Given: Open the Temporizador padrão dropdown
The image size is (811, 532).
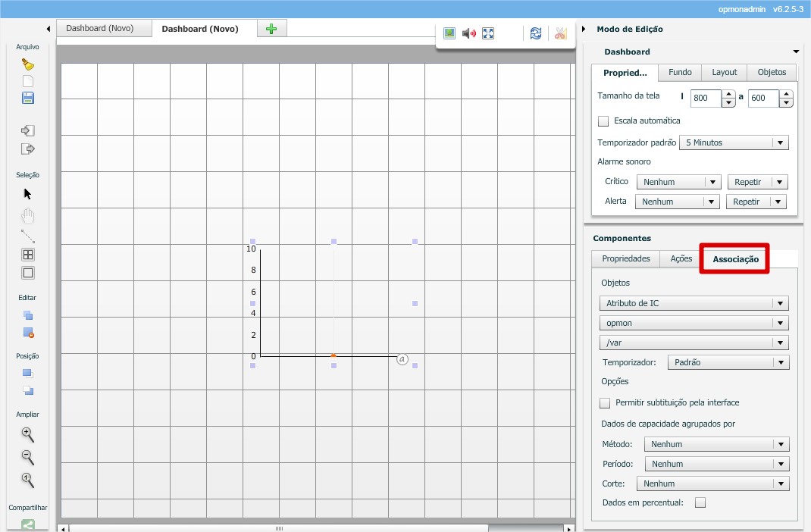Looking at the screenshot, I should (733, 142).
